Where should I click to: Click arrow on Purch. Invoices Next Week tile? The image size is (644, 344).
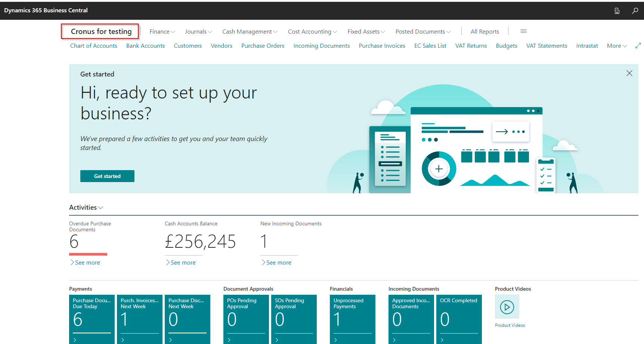pyautogui.click(x=123, y=340)
